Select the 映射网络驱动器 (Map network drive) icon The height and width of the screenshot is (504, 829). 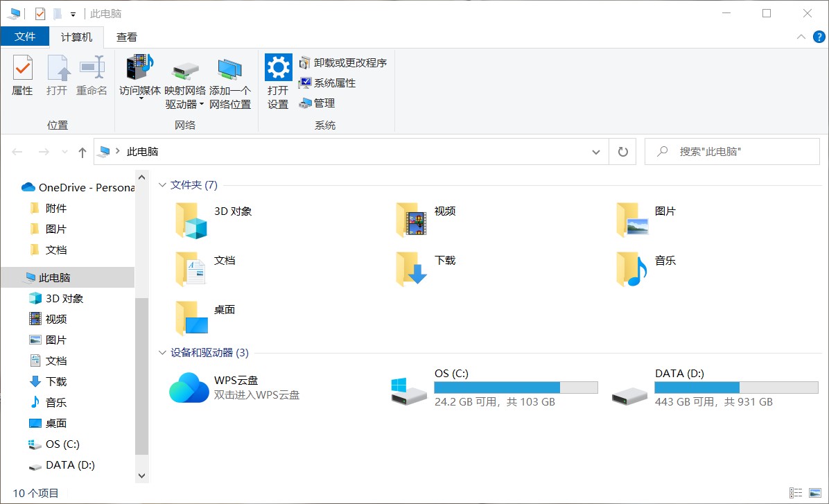(184, 71)
